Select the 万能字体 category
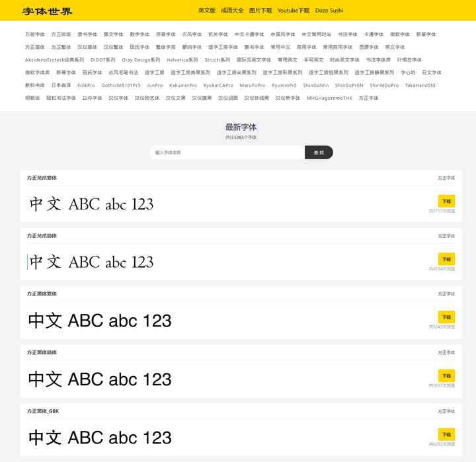This screenshot has width=476, height=462. 35,34
